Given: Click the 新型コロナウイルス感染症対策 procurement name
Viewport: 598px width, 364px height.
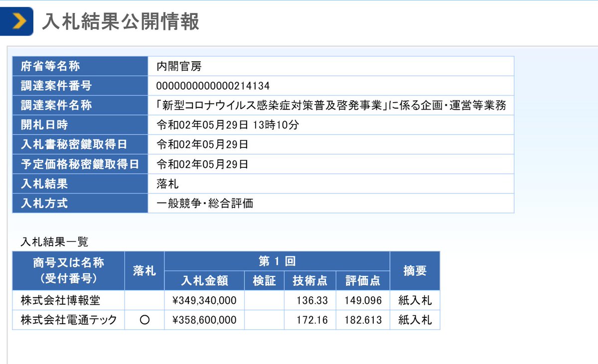Looking at the screenshot, I should [331, 106].
